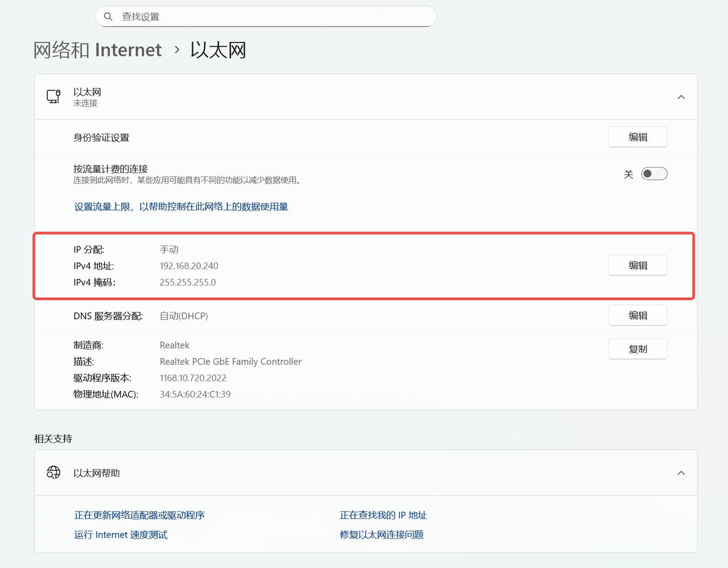This screenshot has width=728, height=568.
Task: Click the 手动 IP assignment value
Action: tap(169, 249)
